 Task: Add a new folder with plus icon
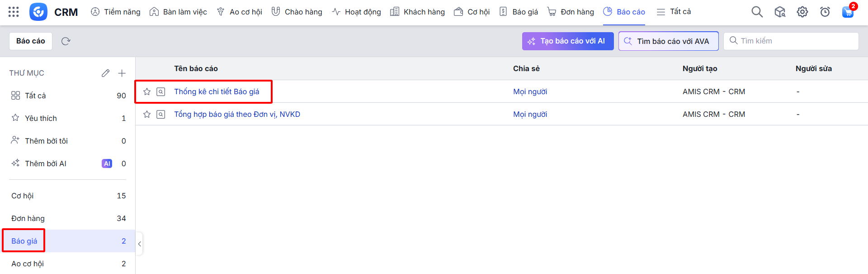coord(122,73)
